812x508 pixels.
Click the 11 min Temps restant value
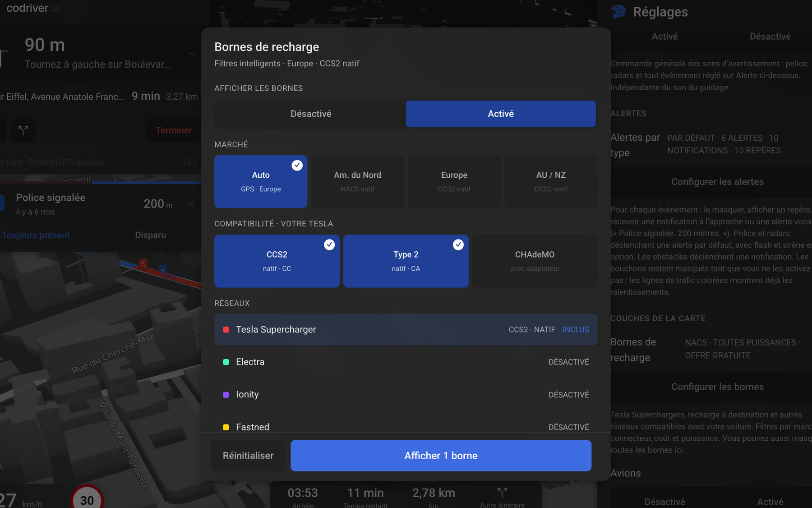point(365,493)
